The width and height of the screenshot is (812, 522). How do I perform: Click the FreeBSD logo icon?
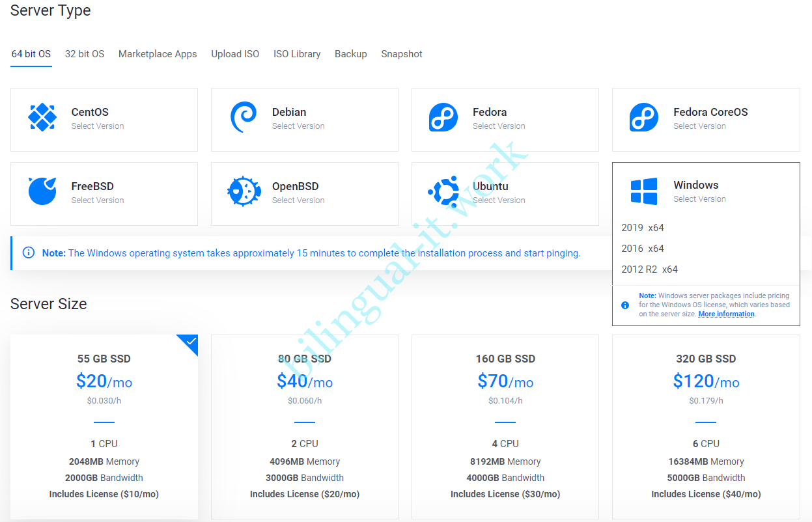coord(42,191)
